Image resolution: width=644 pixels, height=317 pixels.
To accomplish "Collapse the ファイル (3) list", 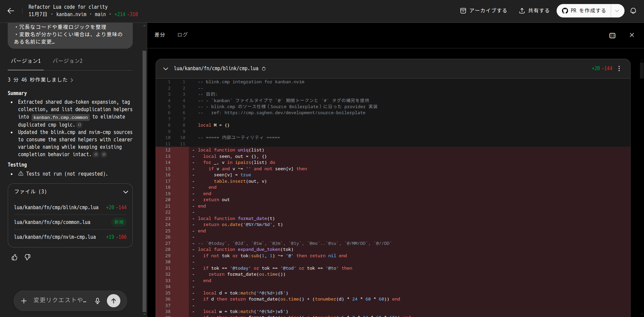I will point(125,192).
